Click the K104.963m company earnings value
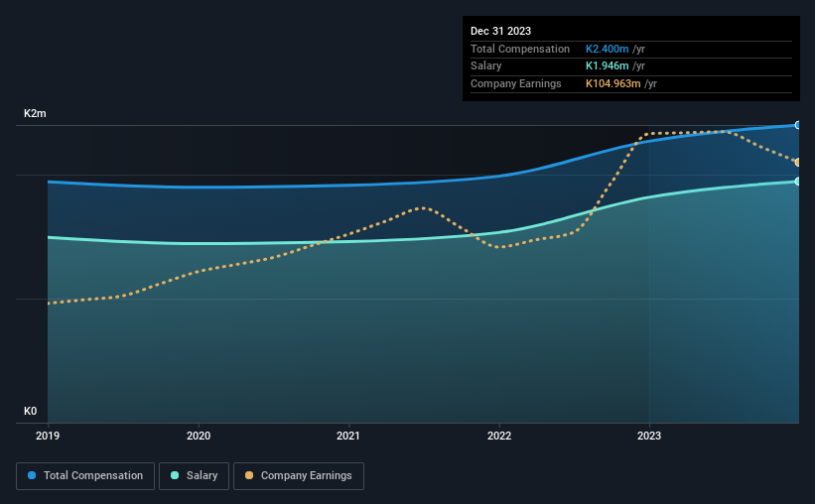Screen dimensions: 815x504 [612, 83]
